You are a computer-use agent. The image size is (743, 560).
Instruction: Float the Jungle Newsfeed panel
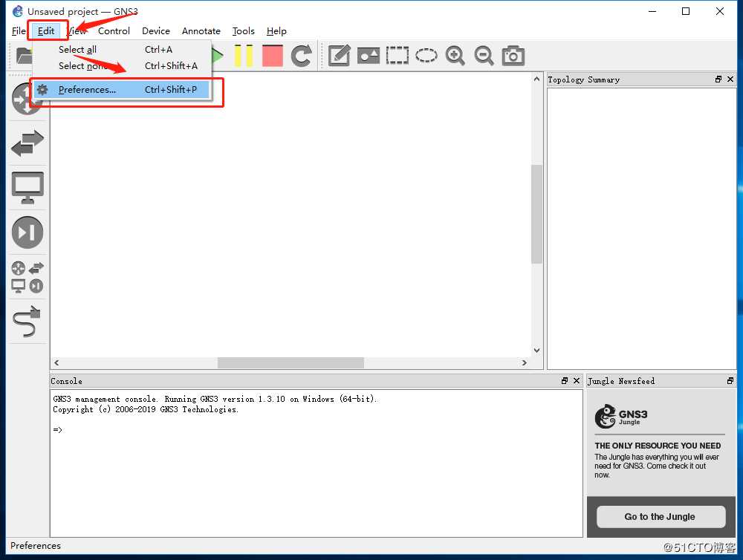coord(730,380)
